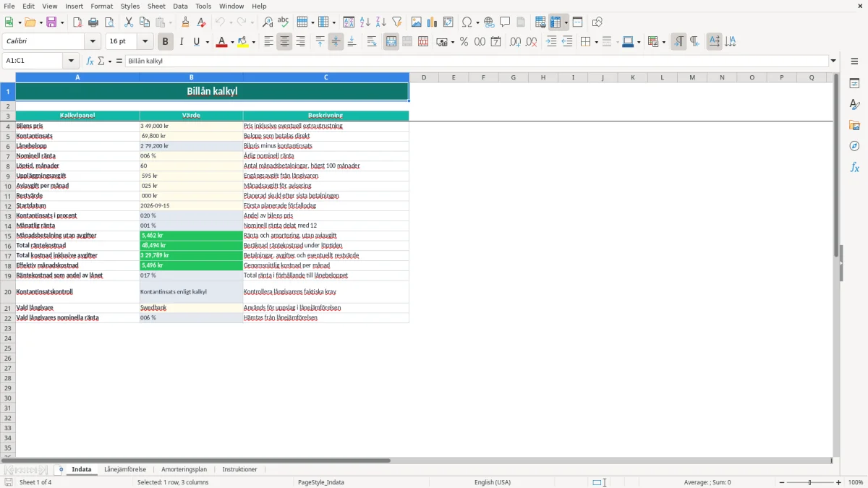Open the font name dropdown list
The height and width of the screenshot is (488, 868).
[93, 42]
